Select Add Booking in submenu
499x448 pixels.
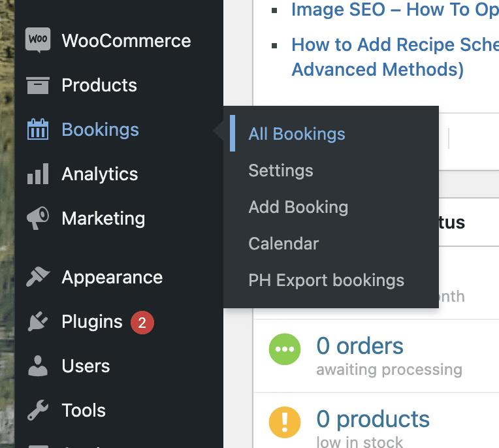pyautogui.click(x=298, y=207)
